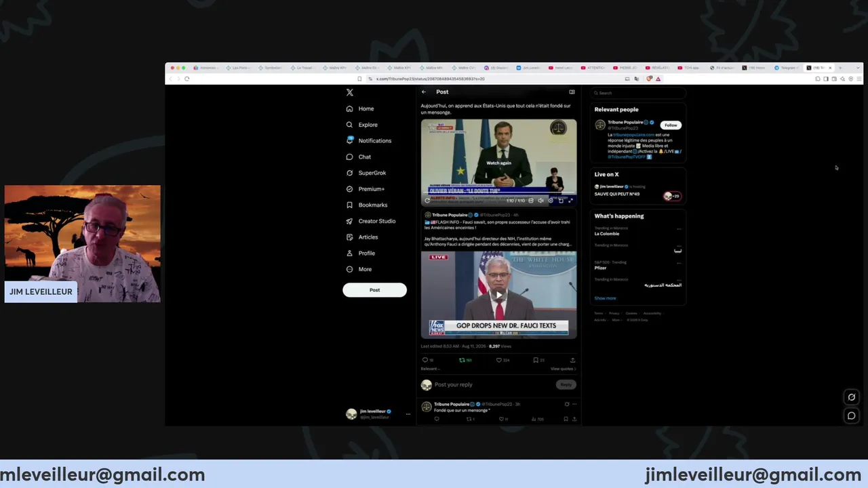Screen dimensions: 868x488
Task: Open the Brave shield icon
Action: (649, 79)
